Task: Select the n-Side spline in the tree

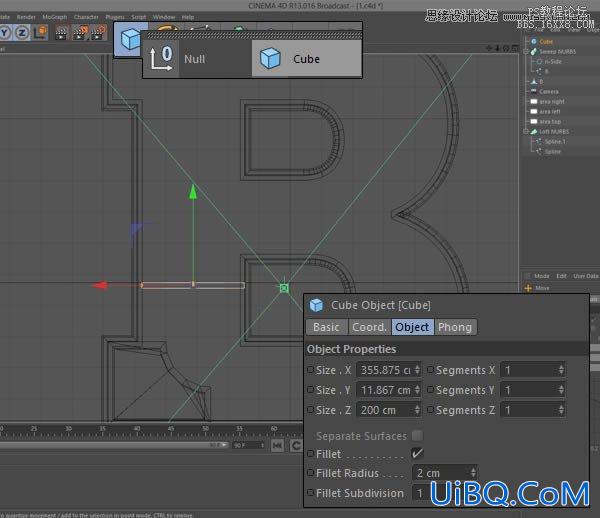Action: coord(553,62)
